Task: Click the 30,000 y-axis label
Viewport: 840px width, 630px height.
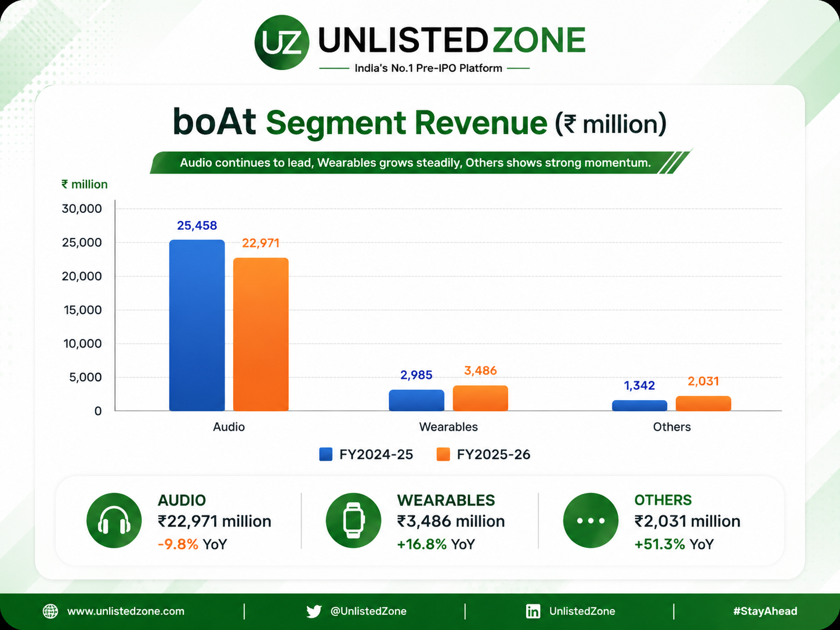Action: coord(82,209)
